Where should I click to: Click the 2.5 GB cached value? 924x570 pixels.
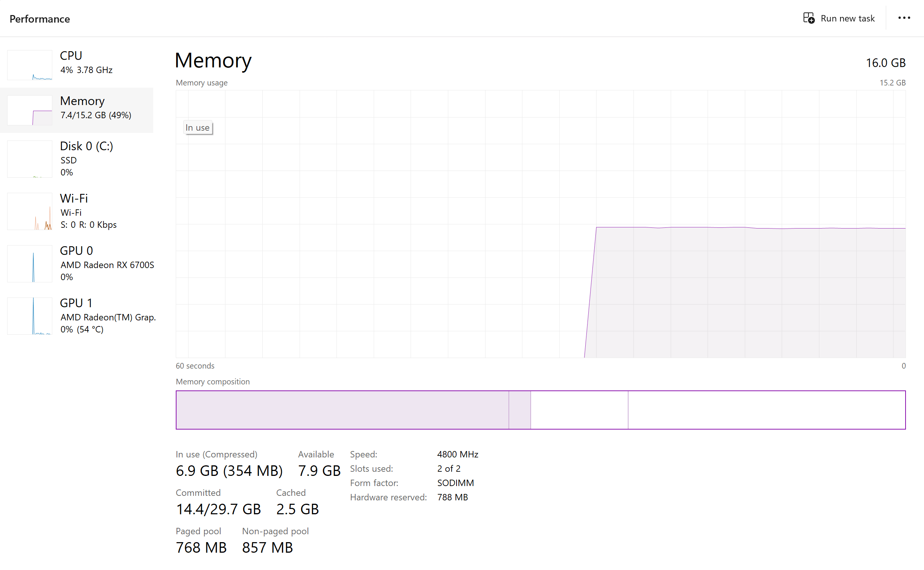pos(297,509)
